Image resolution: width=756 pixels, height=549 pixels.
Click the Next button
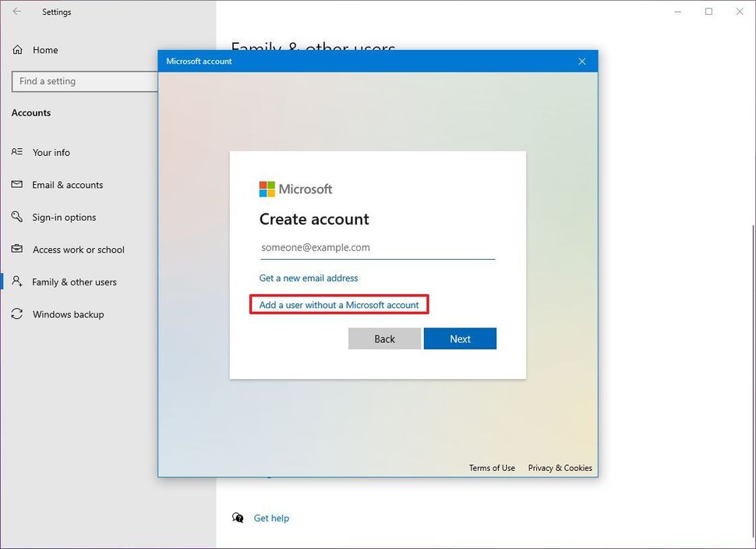(x=460, y=338)
